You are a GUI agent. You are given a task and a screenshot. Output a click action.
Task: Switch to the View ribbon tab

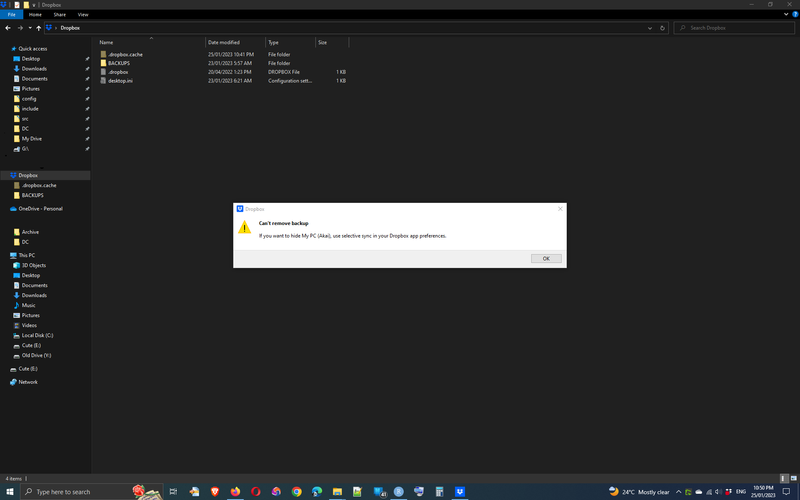click(82, 15)
